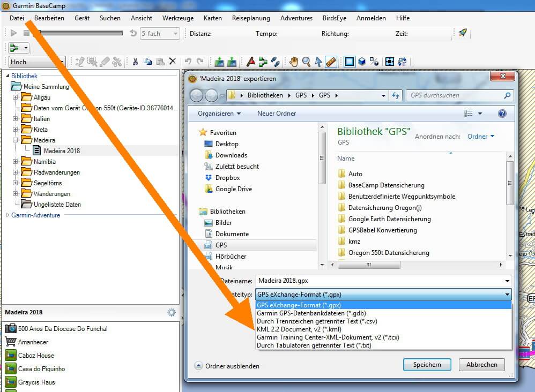This screenshot has width=535, height=392.
Task: Click the Speichern button
Action: pos(427,365)
